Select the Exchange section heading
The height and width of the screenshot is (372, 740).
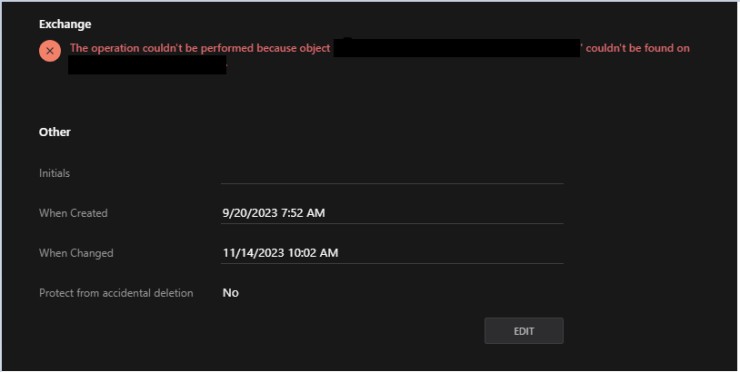65,24
